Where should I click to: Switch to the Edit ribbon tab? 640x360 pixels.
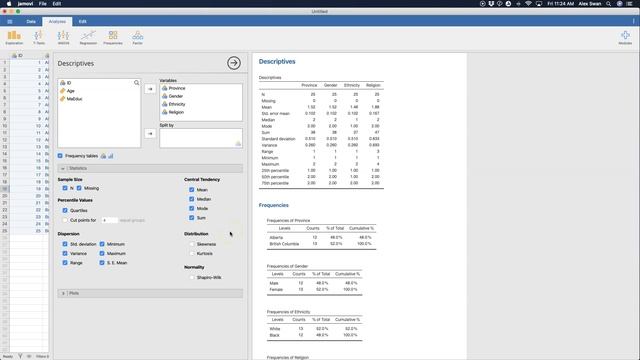pyautogui.click(x=82, y=22)
